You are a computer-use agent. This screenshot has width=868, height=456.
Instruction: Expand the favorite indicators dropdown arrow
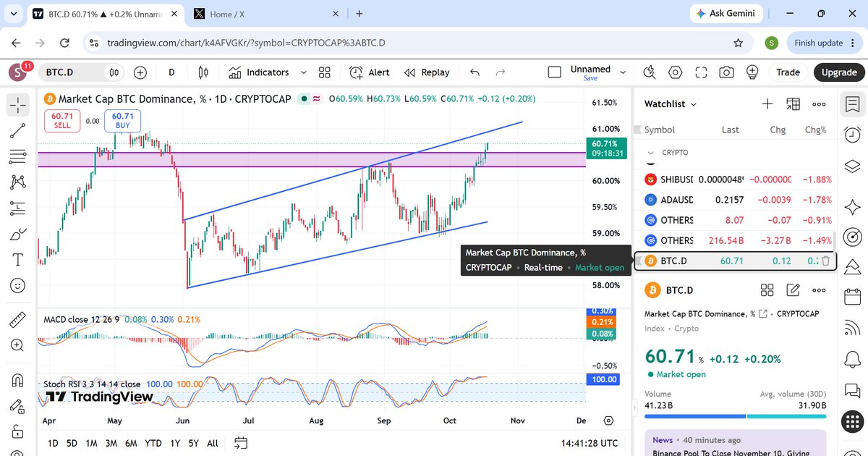click(x=304, y=72)
